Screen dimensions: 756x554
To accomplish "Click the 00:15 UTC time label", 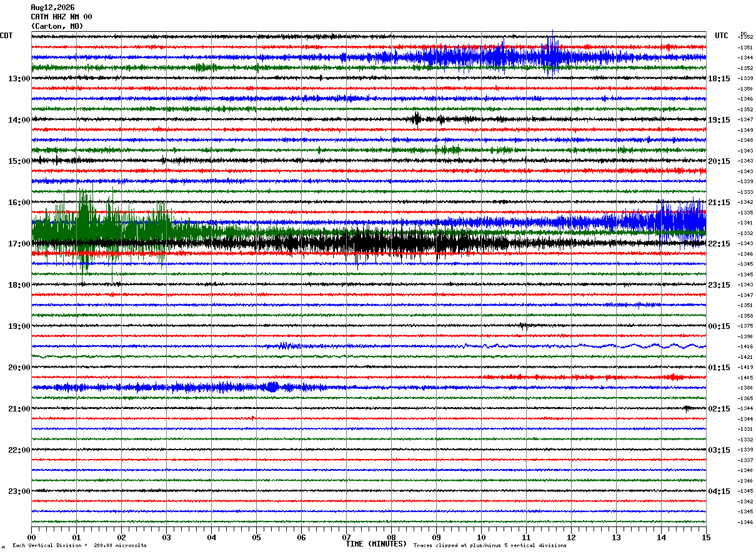I will coord(719,326).
